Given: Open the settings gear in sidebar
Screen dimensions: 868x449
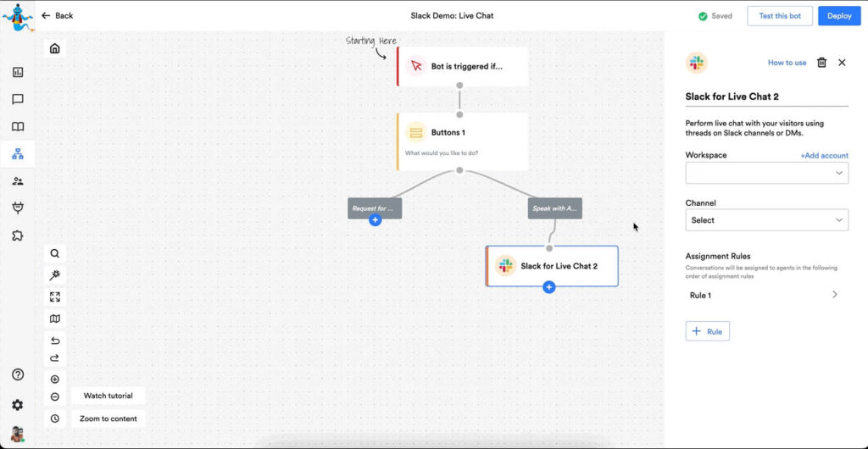Looking at the screenshot, I should pyautogui.click(x=18, y=405).
